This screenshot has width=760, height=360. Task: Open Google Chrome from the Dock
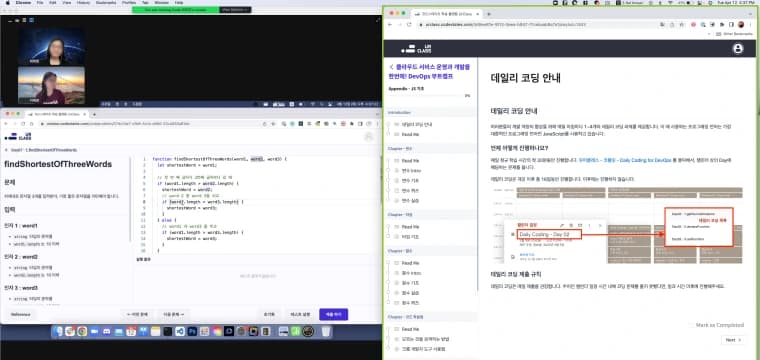[x=82, y=332]
